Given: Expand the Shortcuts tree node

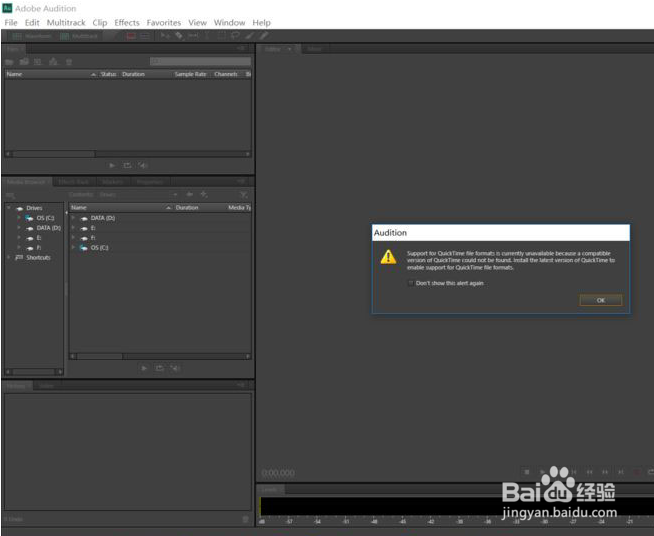Looking at the screenshot, I should (9, 257).
